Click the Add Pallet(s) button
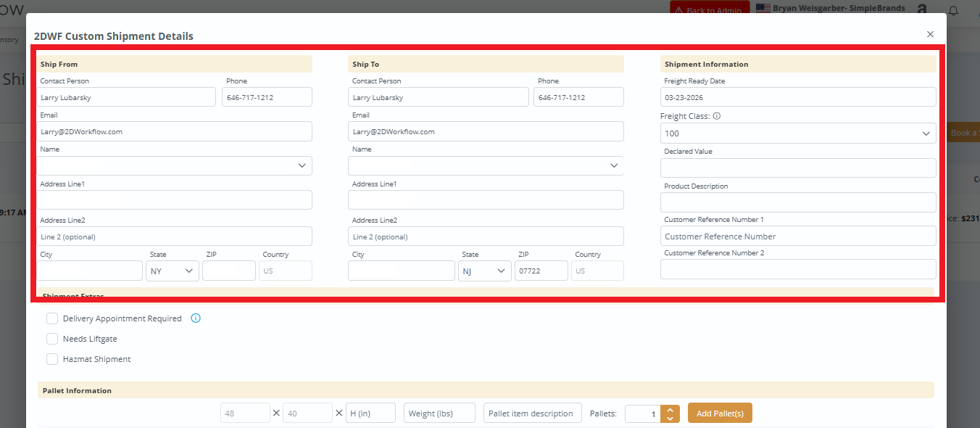The image size is (980, 428). pyautogui.click(x=720, y=413)
